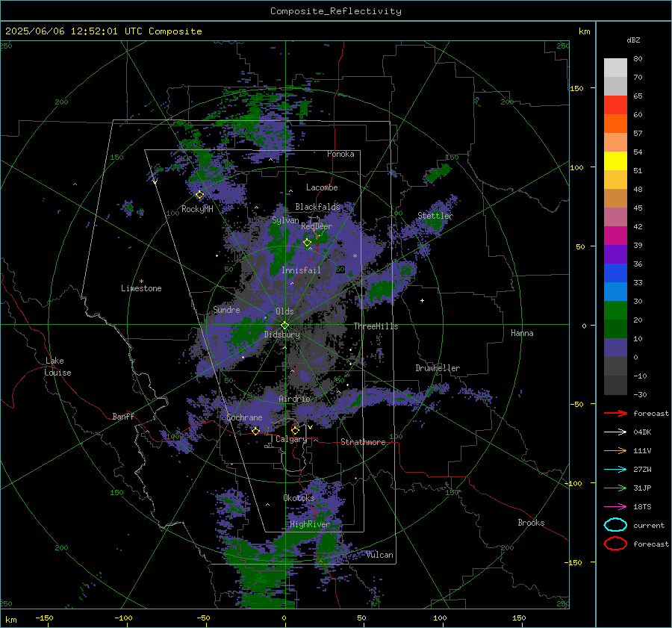Click the Vulcan label
This screenshot has width=672, height=628.
(380, 555)
